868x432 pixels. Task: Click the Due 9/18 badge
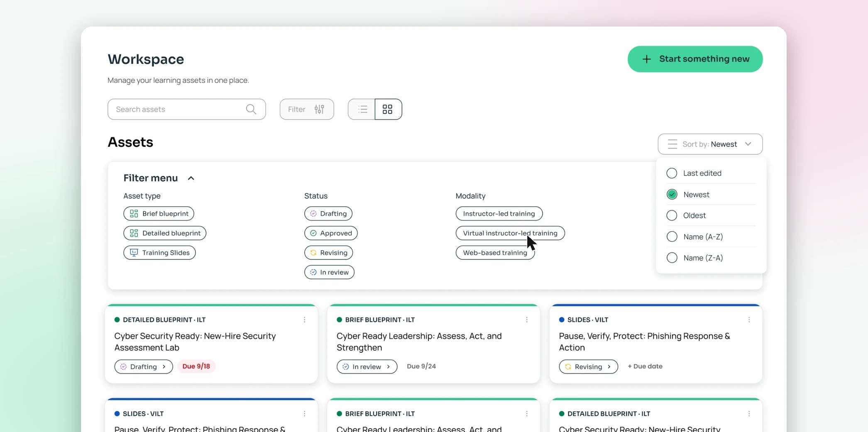tap(196, 366)
